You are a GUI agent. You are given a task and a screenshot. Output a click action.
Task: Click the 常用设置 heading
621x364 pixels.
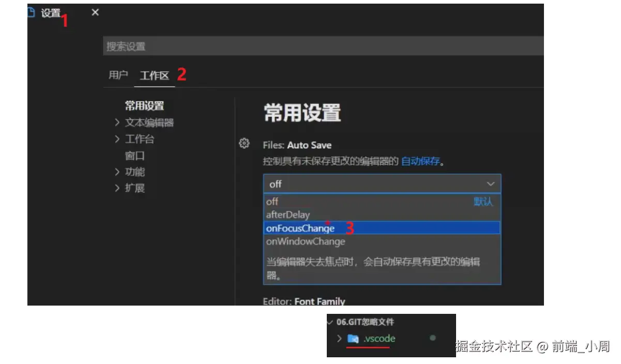click(x=302, y=113)
